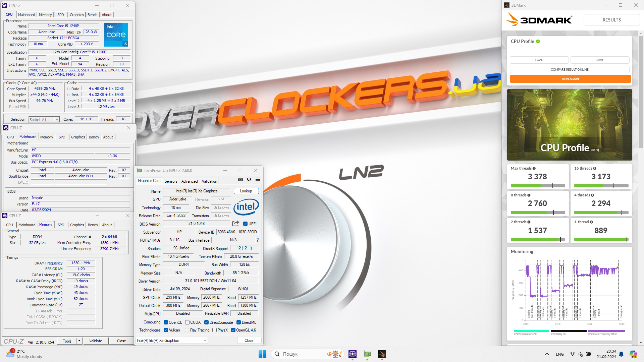The height and width of the screenshot is (362, 644).
Task: Click the CPU-Z Validate button
Action: (96, 341)
